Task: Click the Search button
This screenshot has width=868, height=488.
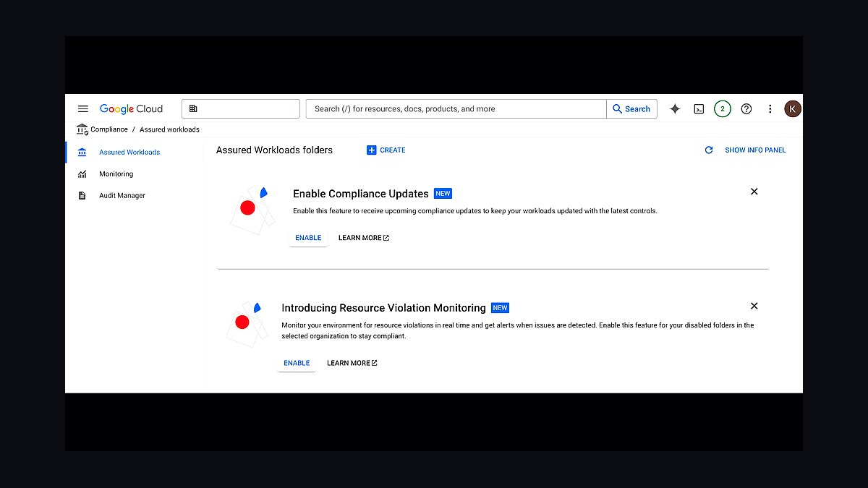Action: [x=631, y=108]
